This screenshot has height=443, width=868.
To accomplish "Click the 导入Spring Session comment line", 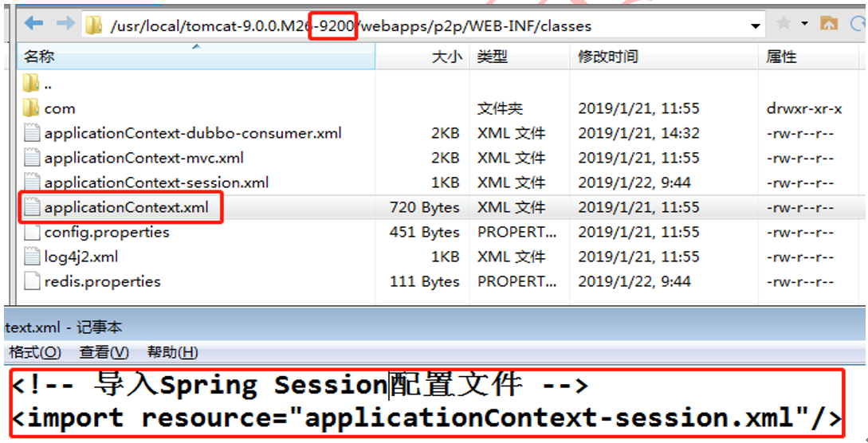I will (x=300, y=386).
